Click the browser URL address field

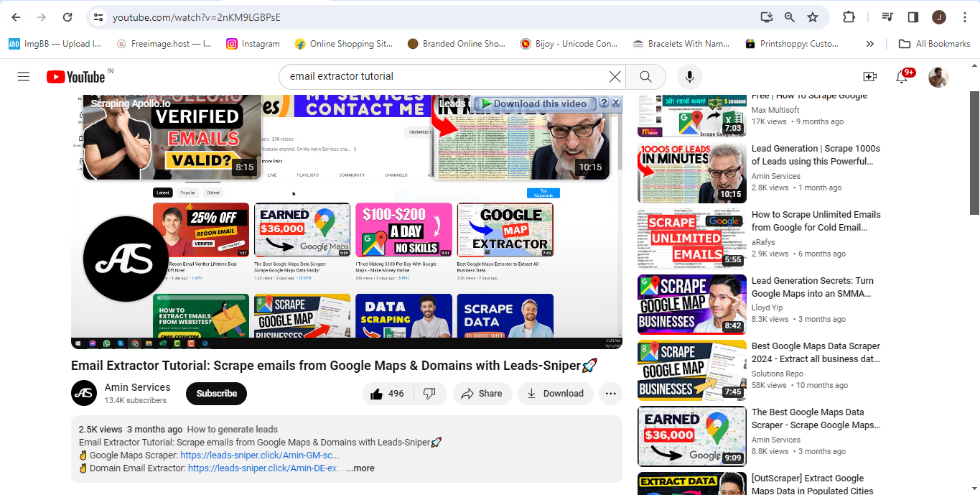431,17
